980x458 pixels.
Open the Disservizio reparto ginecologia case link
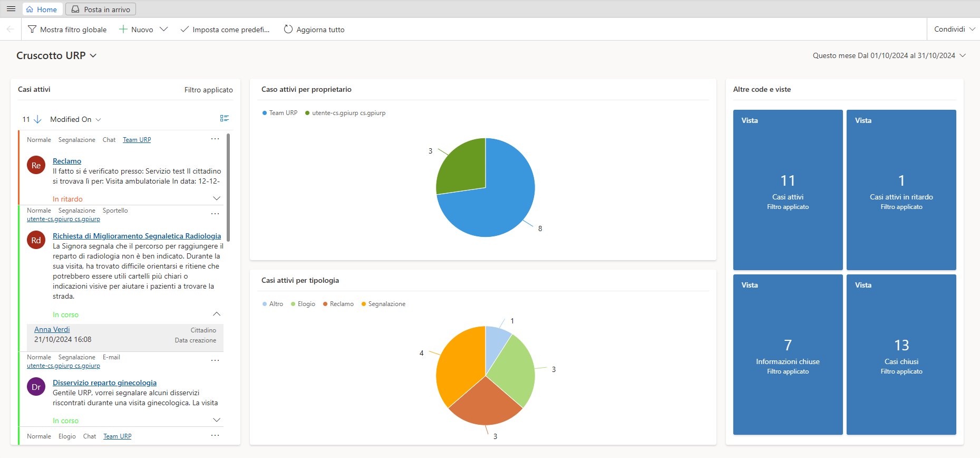pyautogui.click(x=104, y=383)
